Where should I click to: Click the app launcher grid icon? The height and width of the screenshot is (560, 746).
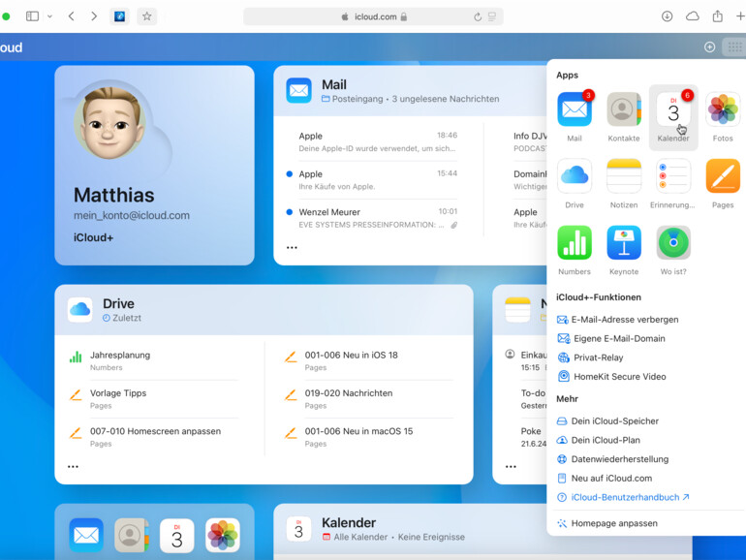point(734,47)
